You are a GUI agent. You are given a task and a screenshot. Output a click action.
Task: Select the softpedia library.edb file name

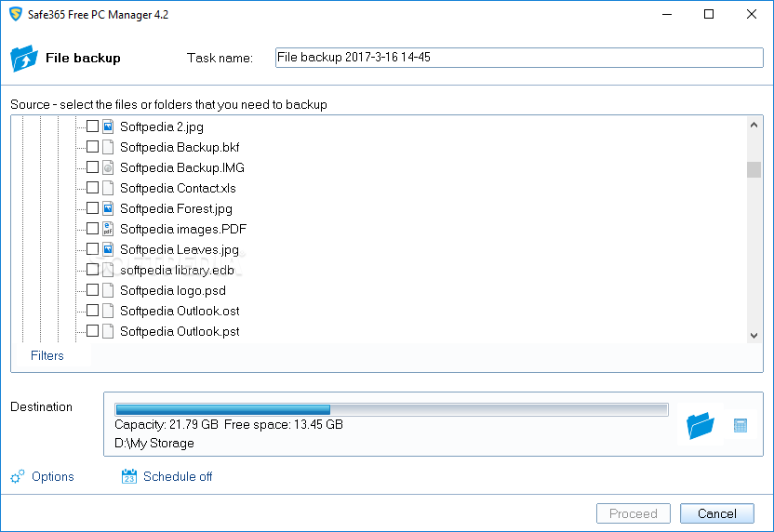tap(177, 270)
